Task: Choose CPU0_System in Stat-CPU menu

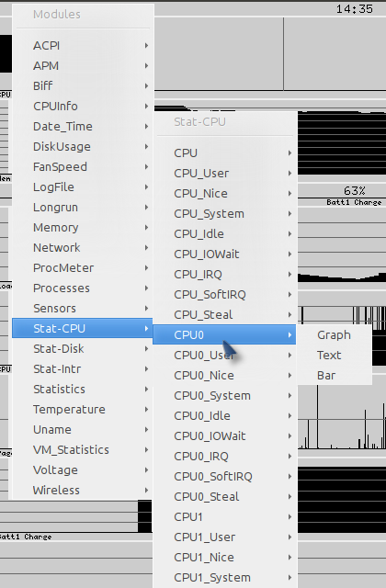Action: pos(224,396)
